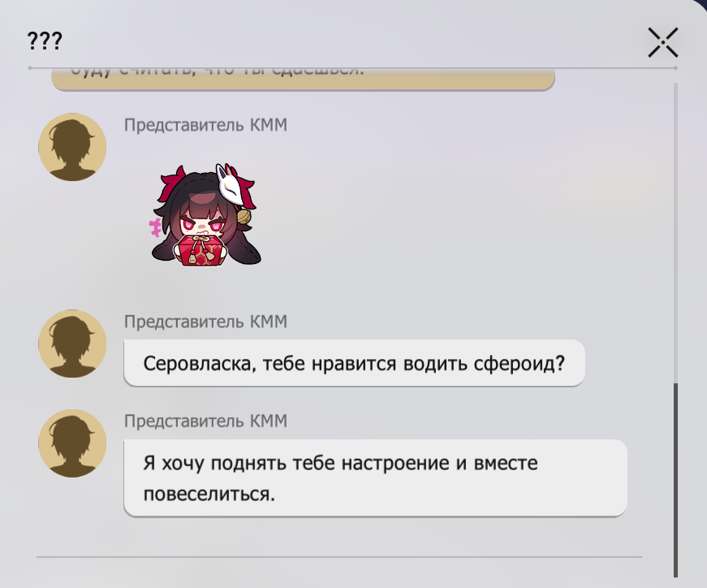Click the ??? conversation title
707x588 pixels.
click(x=45, y=41)
